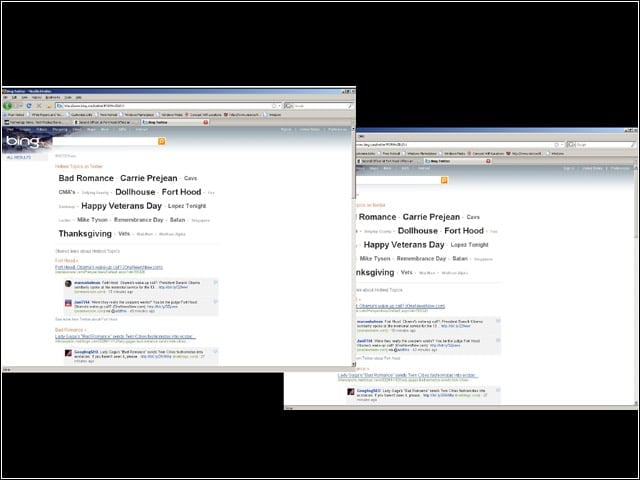The image size is (640, 480).
Task: Open Dollhouse topic in left window
Action: (135, 192)
